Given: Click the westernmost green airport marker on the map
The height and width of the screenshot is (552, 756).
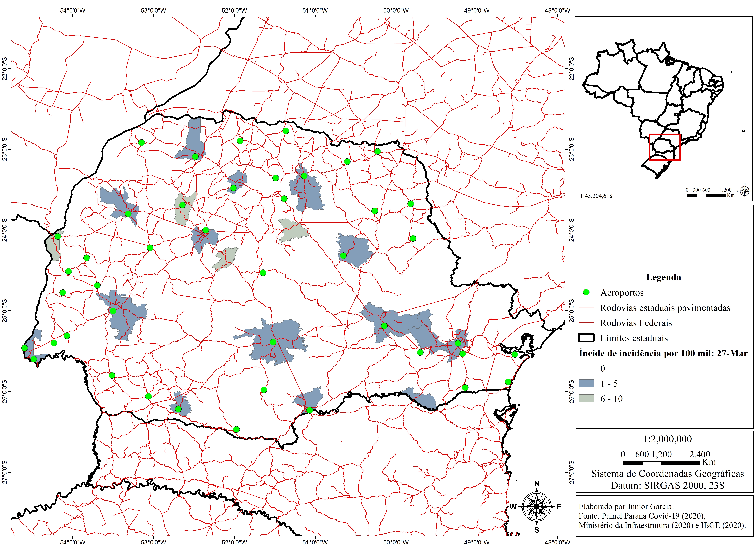Looking at the screenshot, I should [x=24, y=348].
